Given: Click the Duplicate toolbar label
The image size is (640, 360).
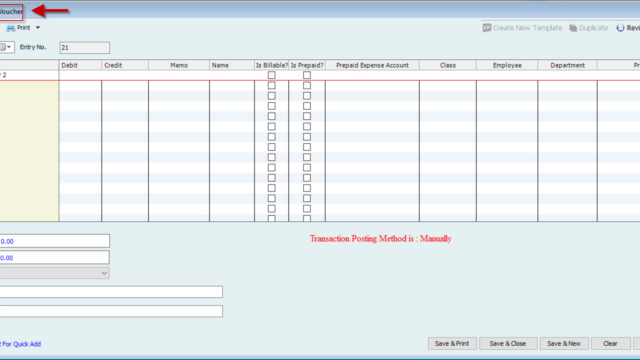Looking at the screenshot, I should (593, 28).
